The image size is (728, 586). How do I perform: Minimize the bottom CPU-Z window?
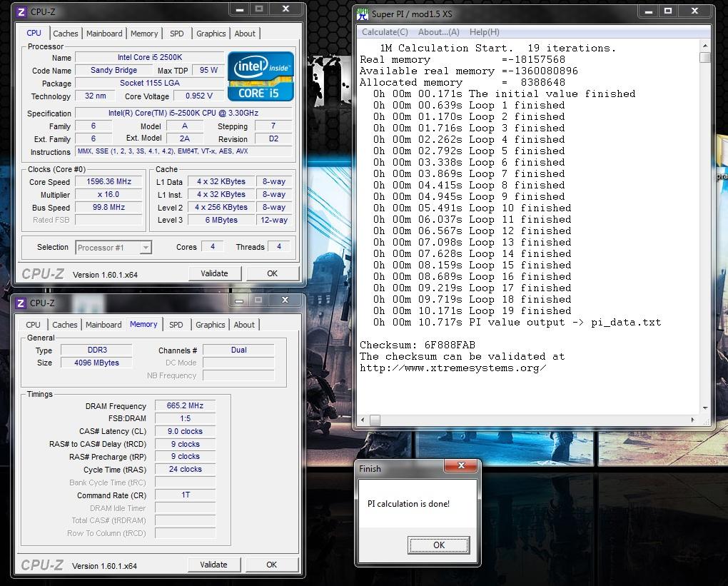click(238, 300)
